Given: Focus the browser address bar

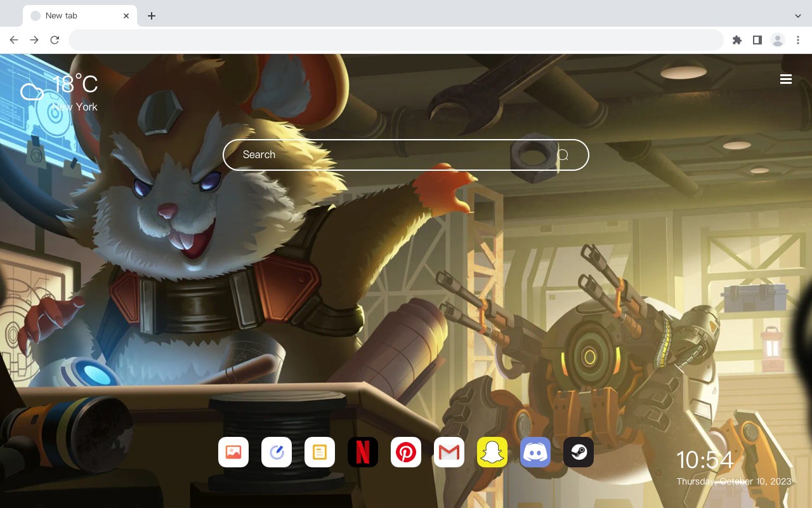Looking at the screenshot, I should [x=396, y=40].
